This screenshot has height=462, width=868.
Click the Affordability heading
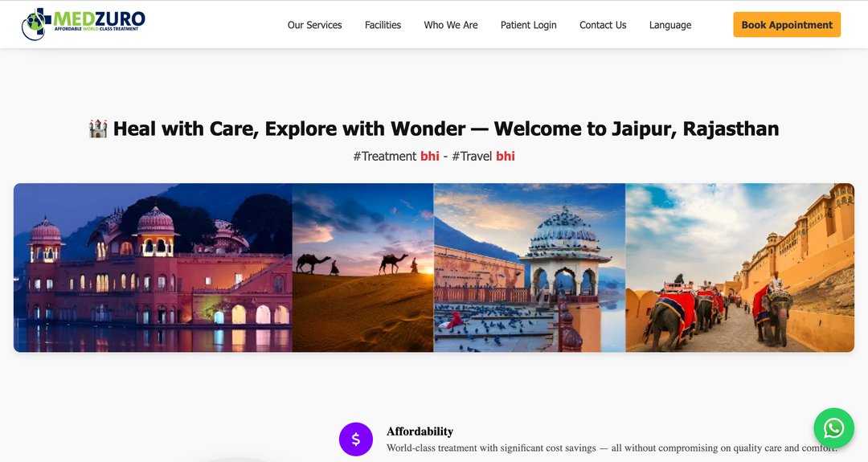pos(420,431)
